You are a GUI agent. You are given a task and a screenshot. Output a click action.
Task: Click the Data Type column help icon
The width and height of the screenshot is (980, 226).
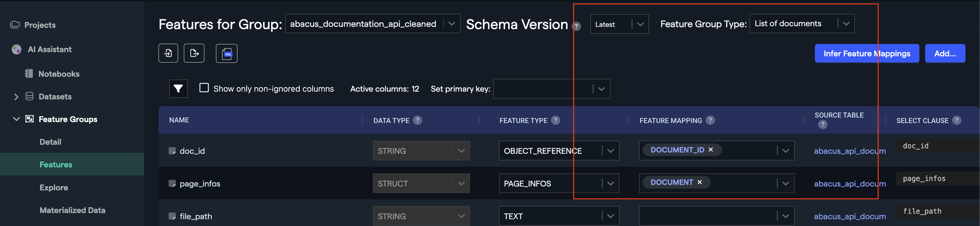coord(417,120)
